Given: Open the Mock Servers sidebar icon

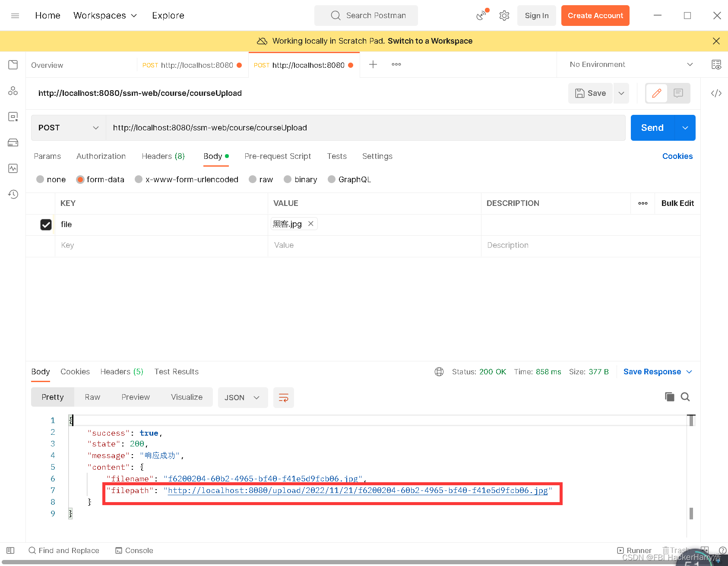Looking at the screenshot, I should (13, 142).
